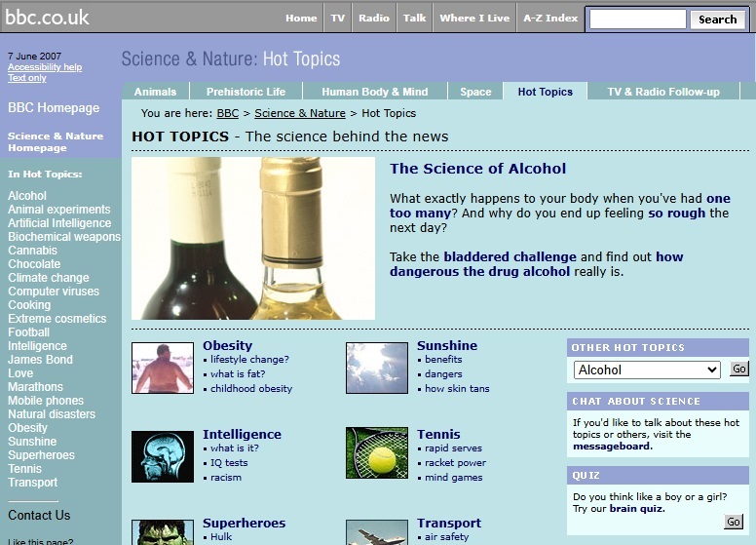
Task: Open the Superheroes Hulk thumbnail
Action: coord(163,532)
